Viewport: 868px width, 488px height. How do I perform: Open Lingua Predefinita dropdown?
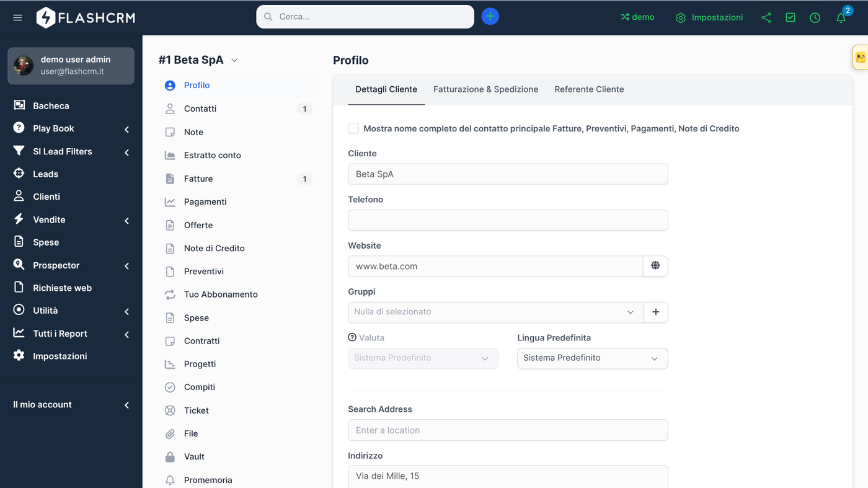click(592, 358)
